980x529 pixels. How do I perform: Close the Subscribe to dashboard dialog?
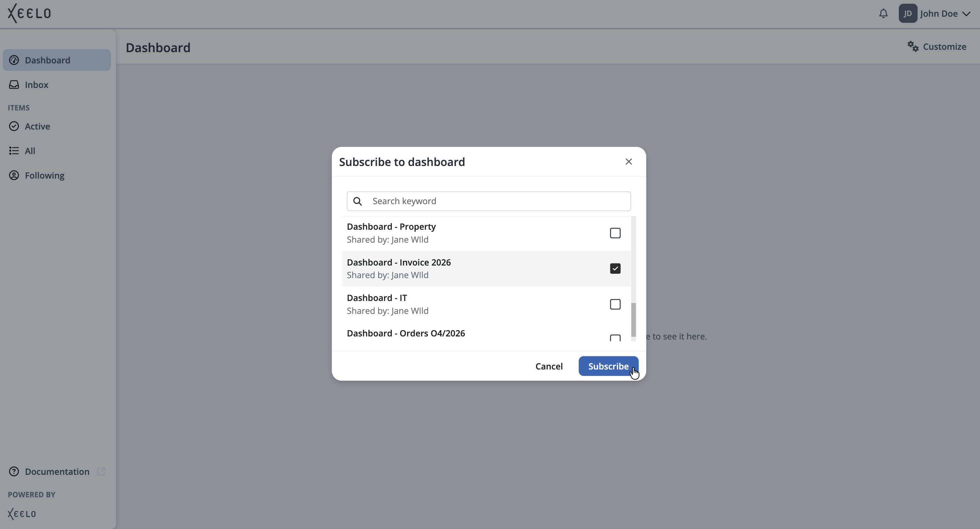628,162
